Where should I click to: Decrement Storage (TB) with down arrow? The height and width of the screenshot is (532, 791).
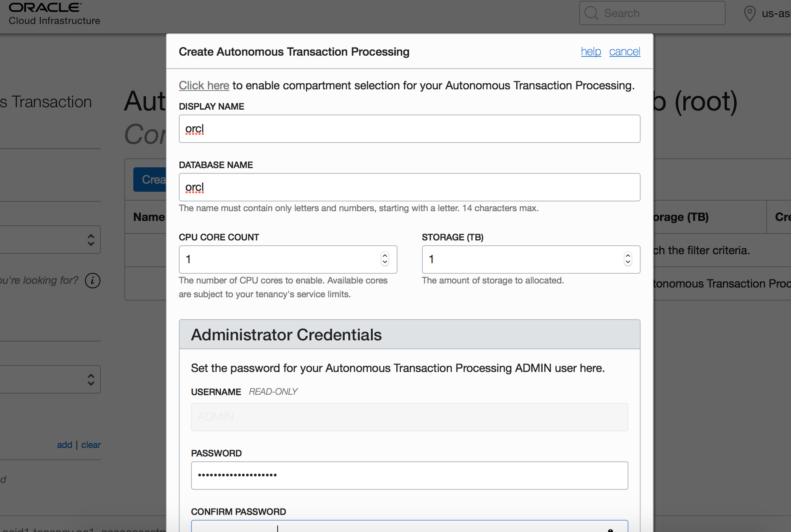(x=628, y=263)
